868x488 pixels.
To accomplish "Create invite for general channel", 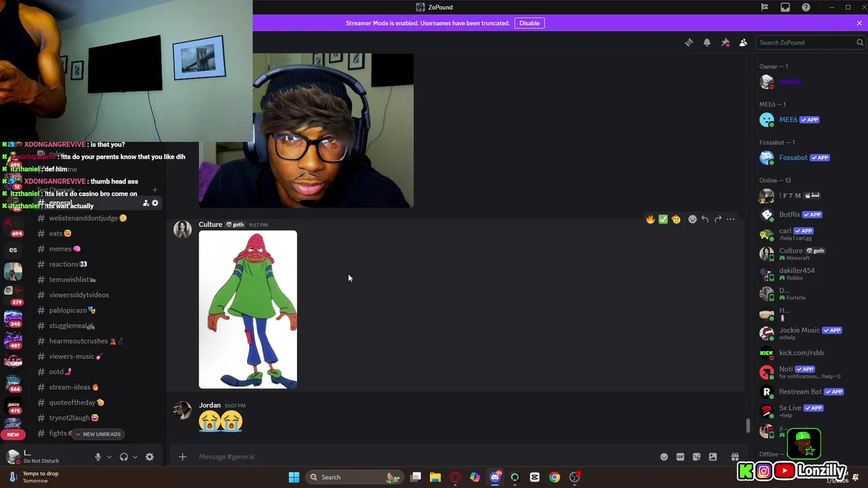I will pos(145,203).
